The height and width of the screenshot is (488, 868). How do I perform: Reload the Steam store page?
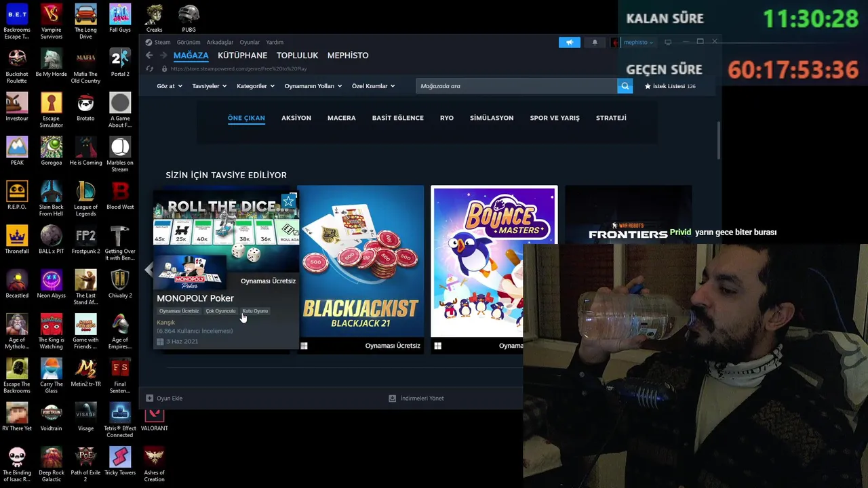tap(149, 68)
